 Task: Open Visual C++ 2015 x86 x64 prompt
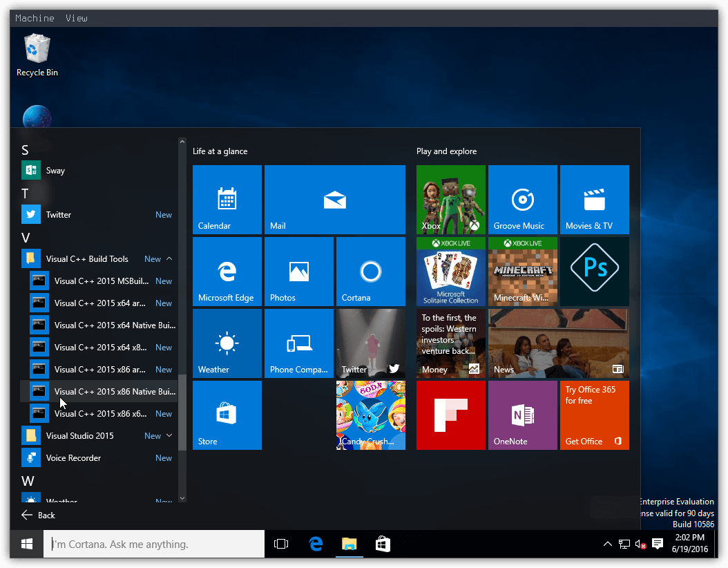tap(99, 413)
